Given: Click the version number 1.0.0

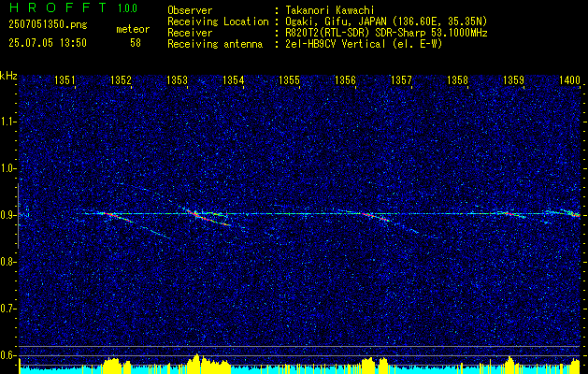Looking at the screenshot, I should click(x=127, y=7).
